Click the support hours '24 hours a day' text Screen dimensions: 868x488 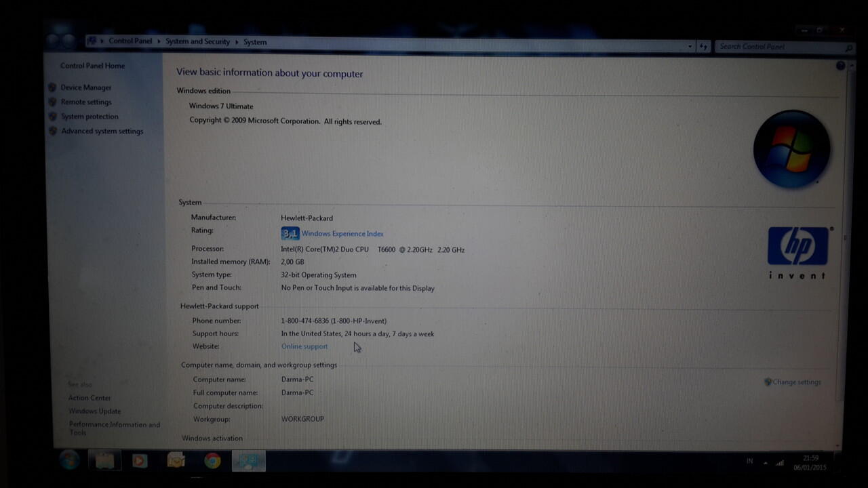367,333
